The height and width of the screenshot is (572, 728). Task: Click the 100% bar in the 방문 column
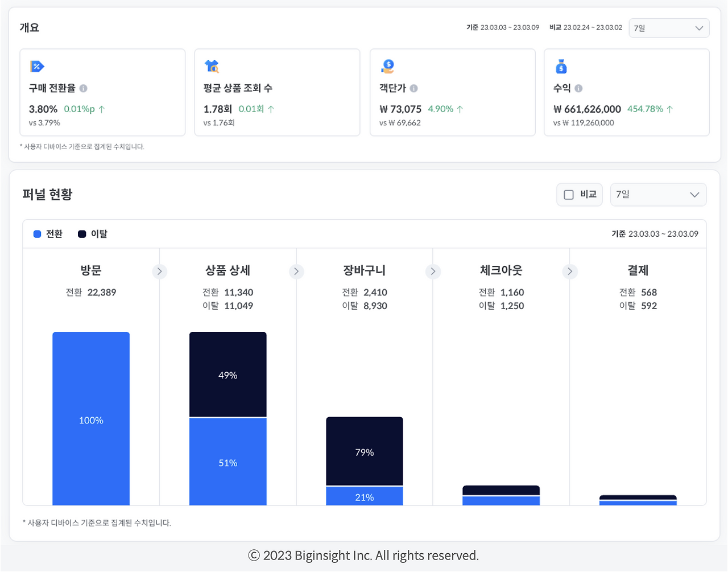point(91,420)
